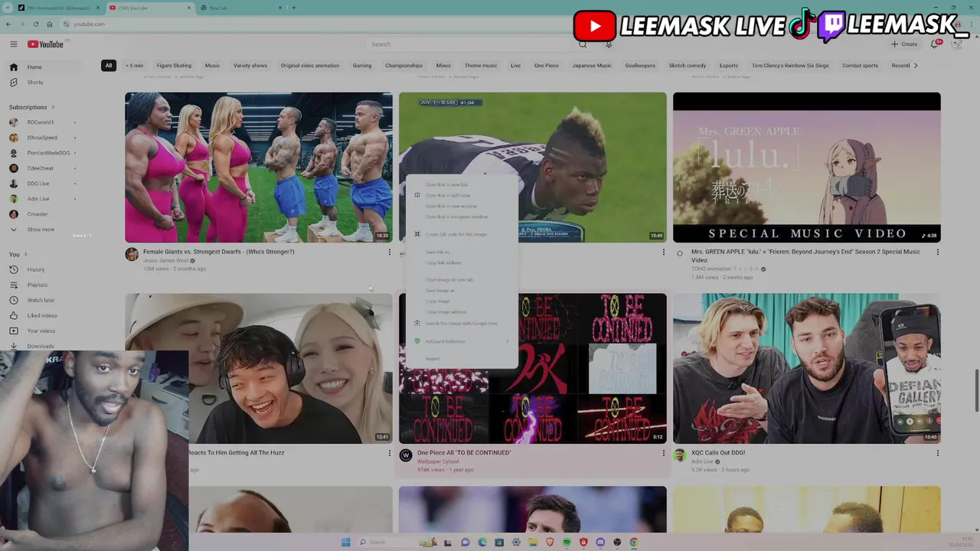
Task: Open more options for Mrs. GREEN APPLE video
Action: tap(937, 252)
